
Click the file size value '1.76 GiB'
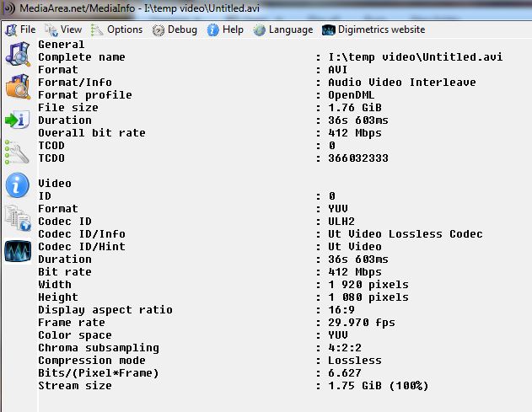coord(355,108)
